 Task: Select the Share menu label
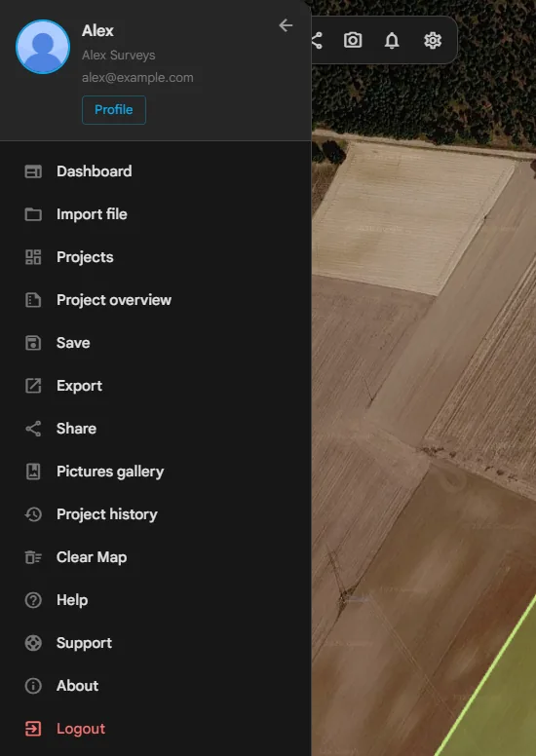76,429
